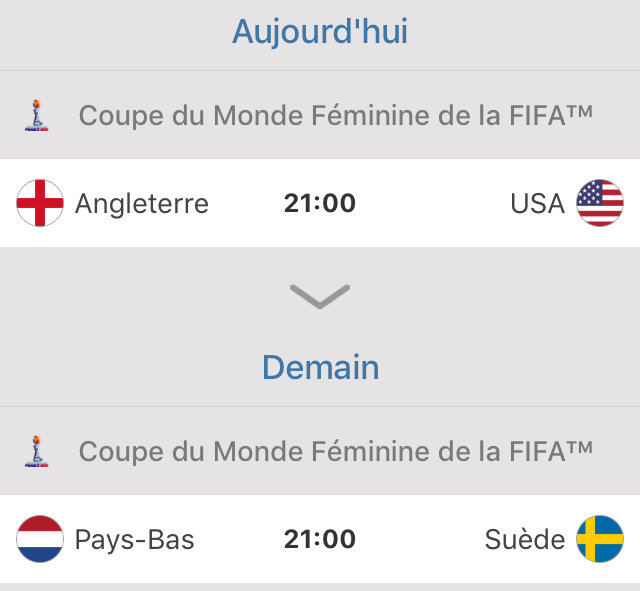The height and width of the screenshot is (591, 640).
Task: Tap the Sweden flag icon
Action: (x=600, y=539)
